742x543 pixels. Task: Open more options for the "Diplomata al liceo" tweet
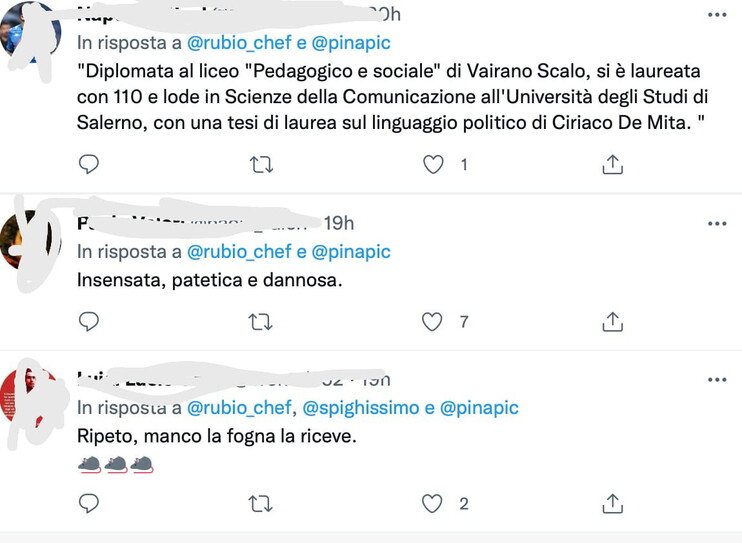(x=716, y=15)
